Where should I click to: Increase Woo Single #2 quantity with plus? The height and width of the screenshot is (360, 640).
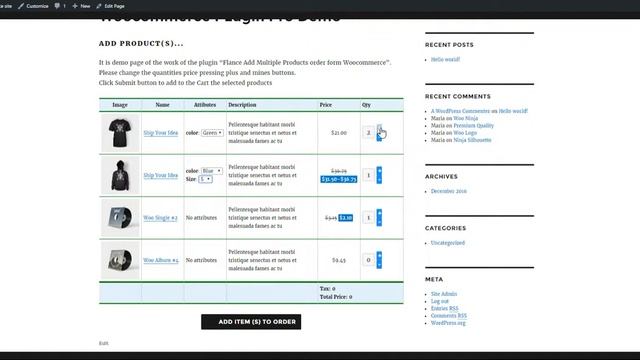[x=379, y=213]
